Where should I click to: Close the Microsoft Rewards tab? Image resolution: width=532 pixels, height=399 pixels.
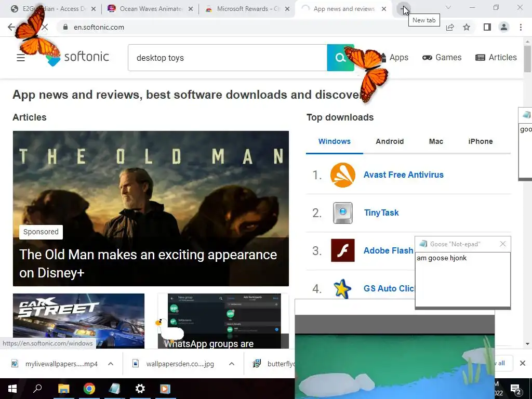point(287,9)
